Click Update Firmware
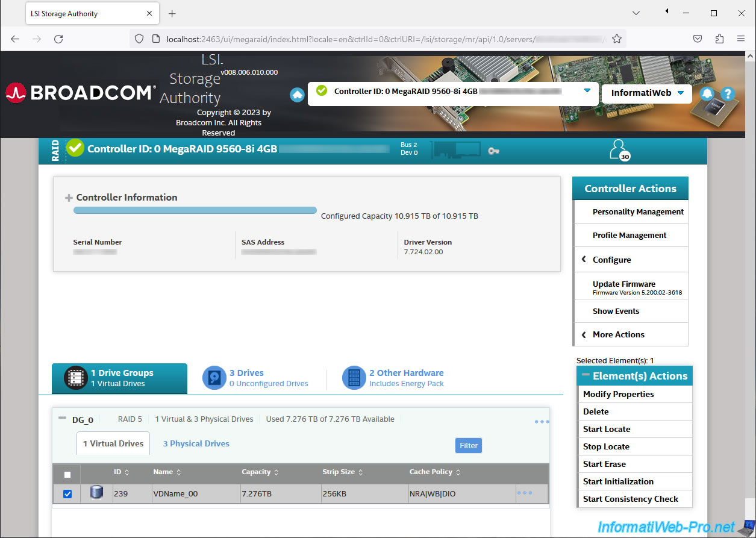Viewport: 756px width, 538px height. click(x=631, y=287)
